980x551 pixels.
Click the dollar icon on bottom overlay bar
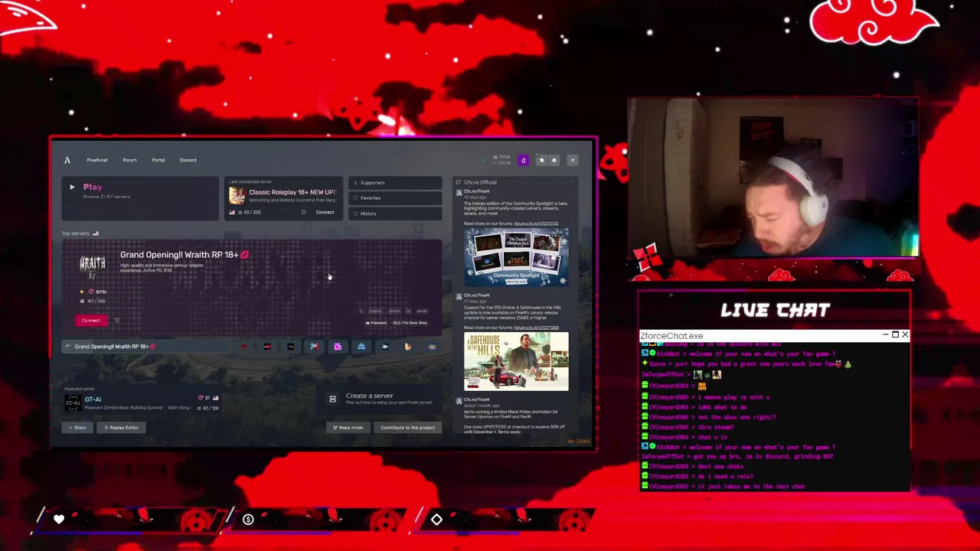pyautogui.click(x=248, y=520)
